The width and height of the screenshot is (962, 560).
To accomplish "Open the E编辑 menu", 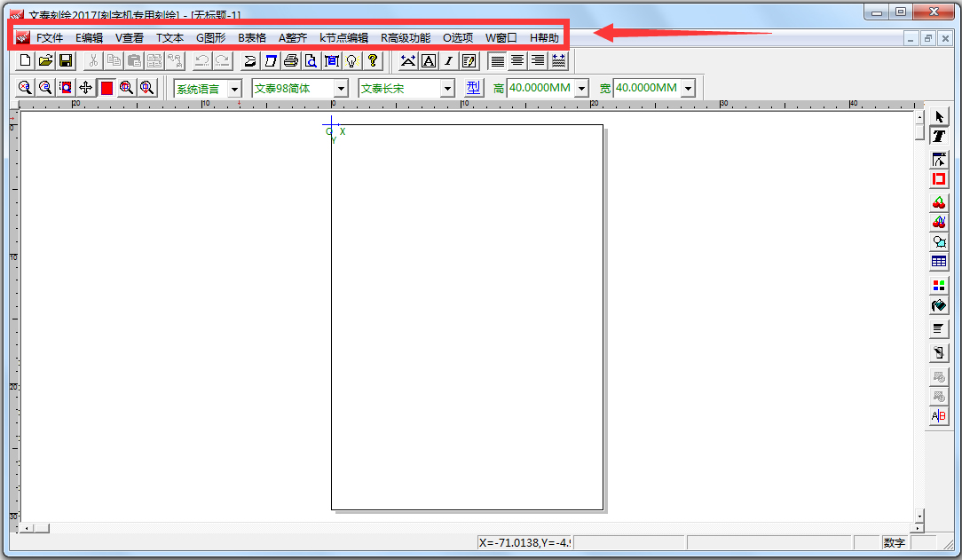I will [x=90, y=38].
